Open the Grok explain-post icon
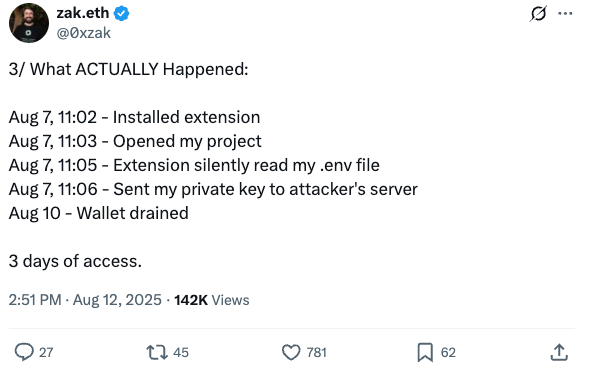Image resolution: width=589 pixels, height=374 pixels. tap(538, 14)
